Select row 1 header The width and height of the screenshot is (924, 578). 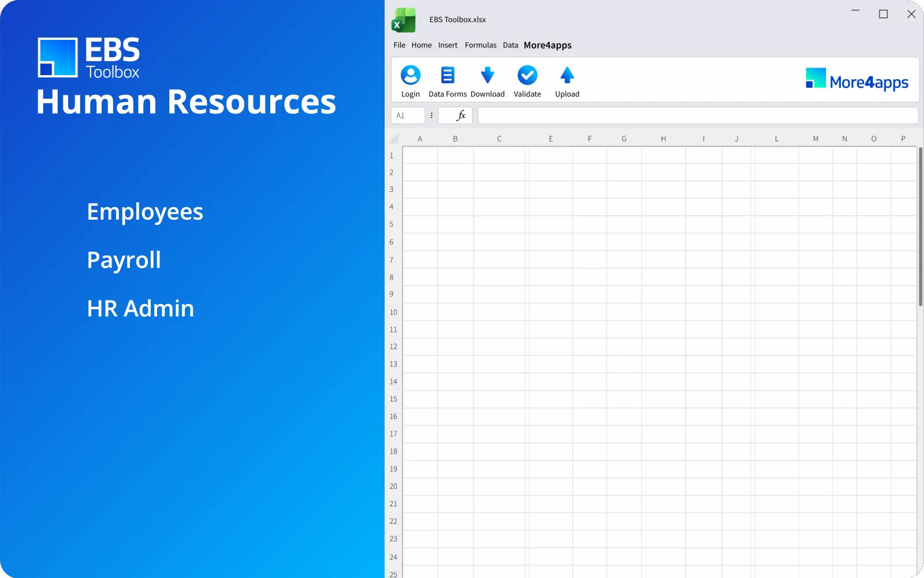click(392, 155)
